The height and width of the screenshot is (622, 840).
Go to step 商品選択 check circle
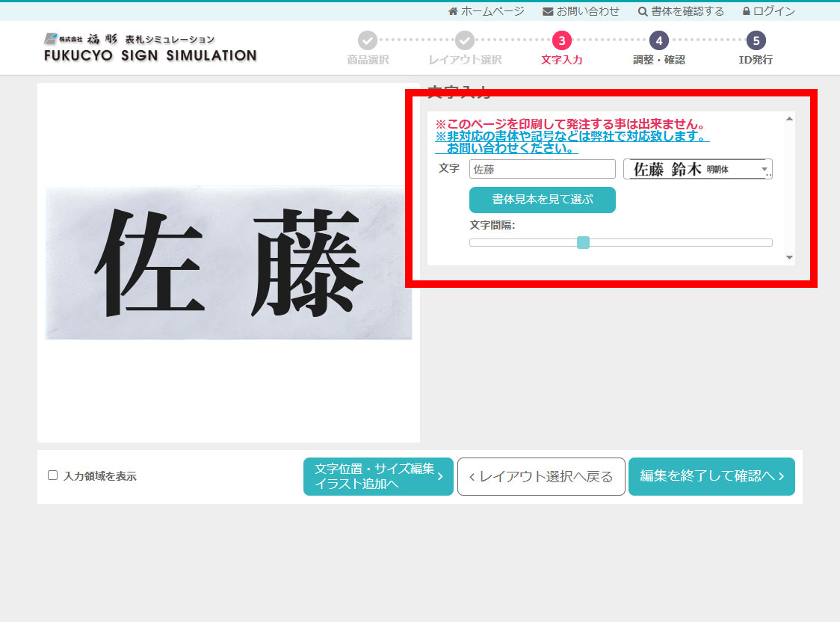[x=368, y=40]
